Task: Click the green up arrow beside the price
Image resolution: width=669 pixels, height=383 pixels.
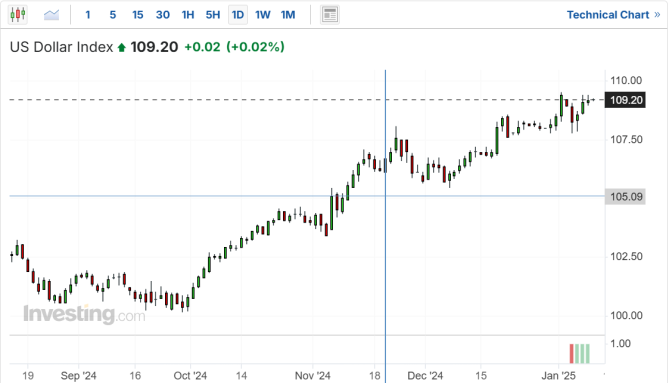Action: pos(122,47)
